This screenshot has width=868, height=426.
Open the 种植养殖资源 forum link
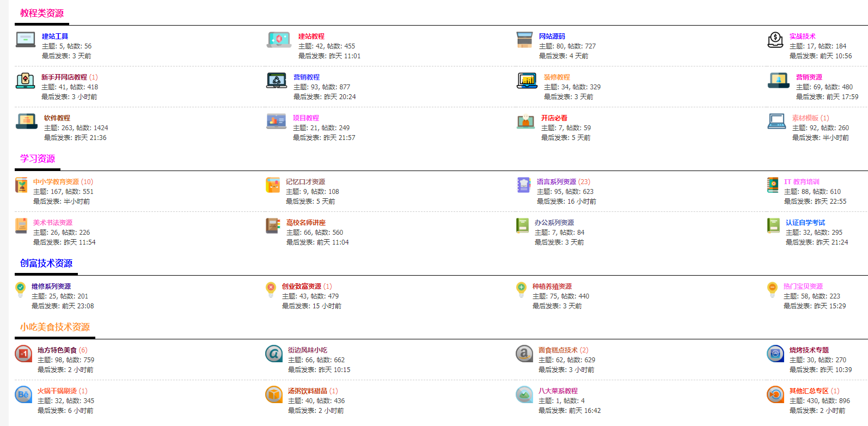[552, 287]
